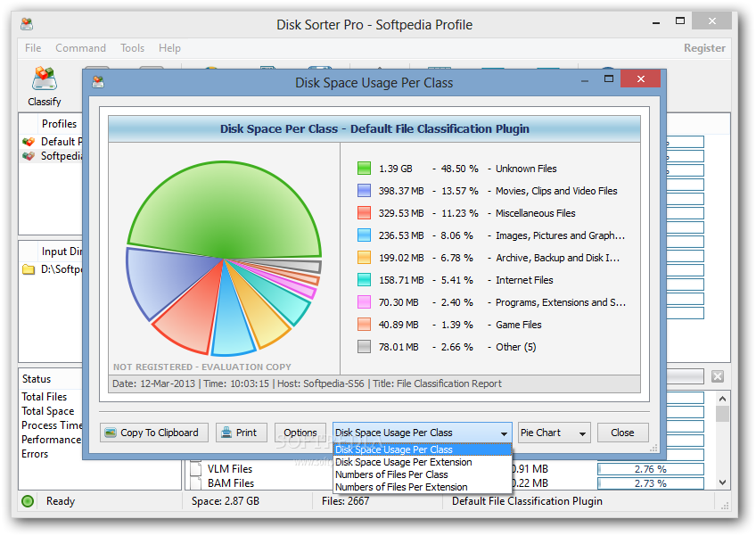Click the Classify toolbar icon
Image resolution: width=756 pixels, height=536 pixels.
click(45, 78)
